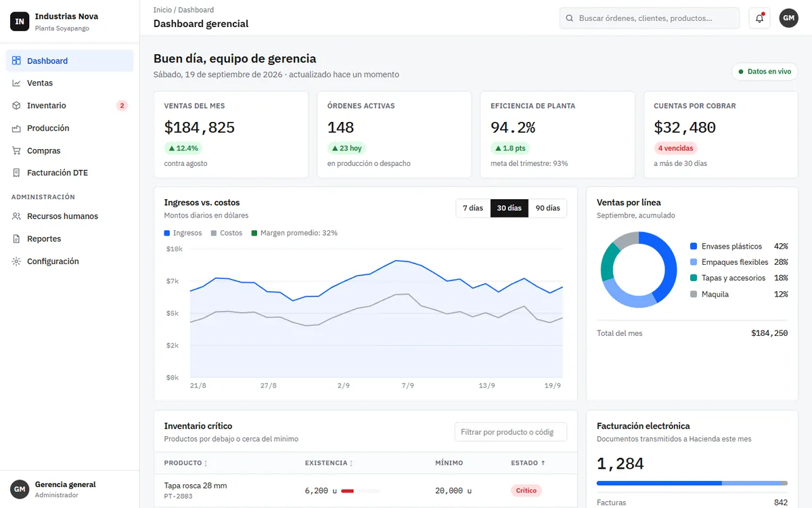This screenshot has width=812, height=508.
Task: Open the GM user avatar in header
Action: pyautogui.click(x=789, y=18)
